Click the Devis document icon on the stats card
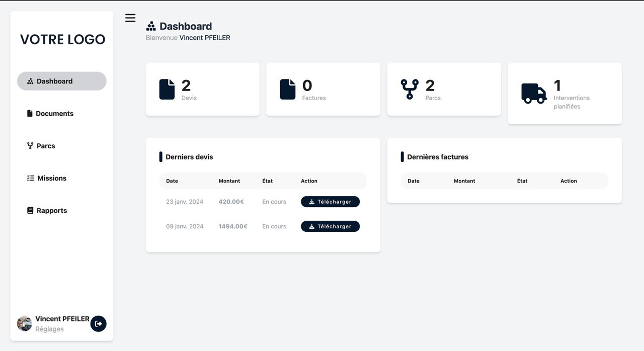Image resolution: width=644 pixels, height=351 pixels. (x=167, y=89)
